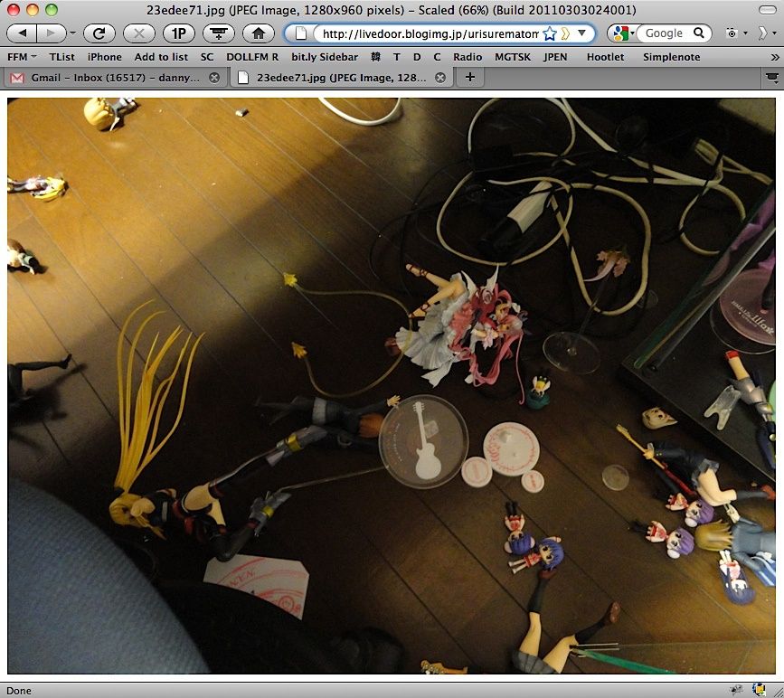Open the back/forward history dropdown arrow
Image resolution: width=784 pixels, height=698 pixels.
click(73, 33)
